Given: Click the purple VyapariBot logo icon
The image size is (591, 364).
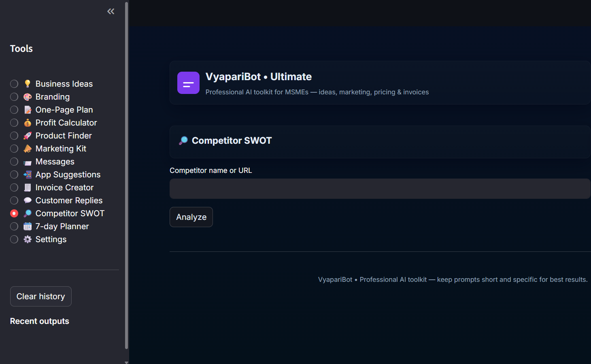Looking at the screenshot, I should pyautogui.click(x=188, y=83).
